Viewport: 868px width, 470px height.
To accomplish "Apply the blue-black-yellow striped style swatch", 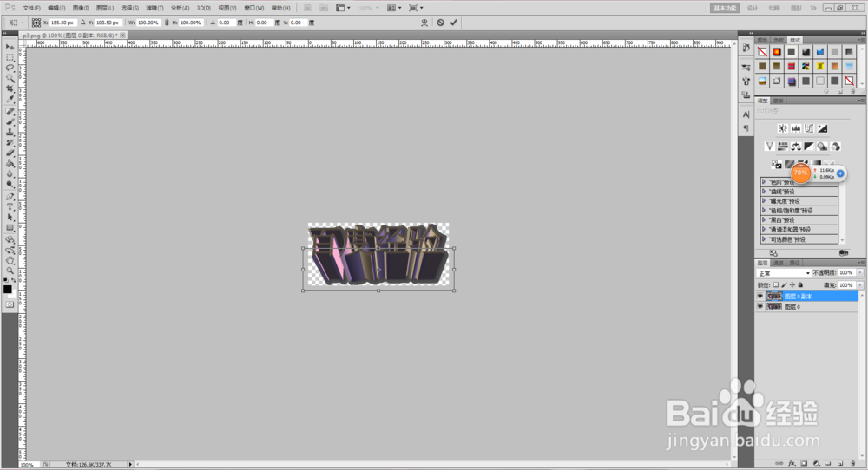I will coord(806,67).
